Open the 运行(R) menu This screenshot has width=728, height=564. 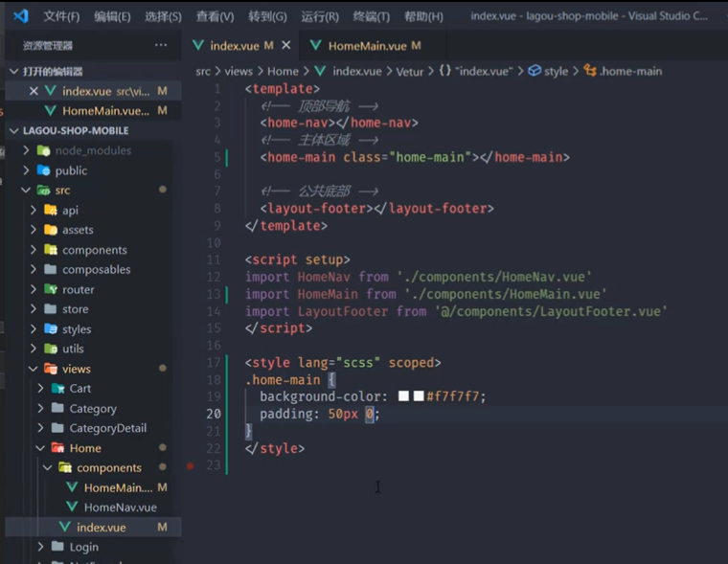click(x=320, y=16)
